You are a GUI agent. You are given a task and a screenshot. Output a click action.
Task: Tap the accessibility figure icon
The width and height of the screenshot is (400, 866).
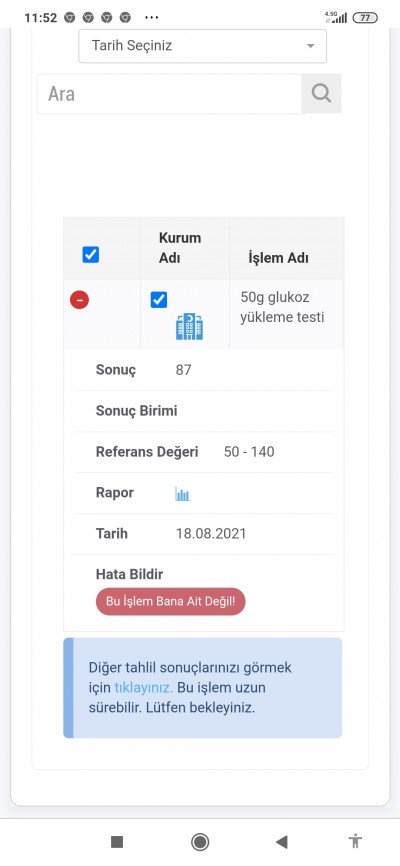point(355,842)
